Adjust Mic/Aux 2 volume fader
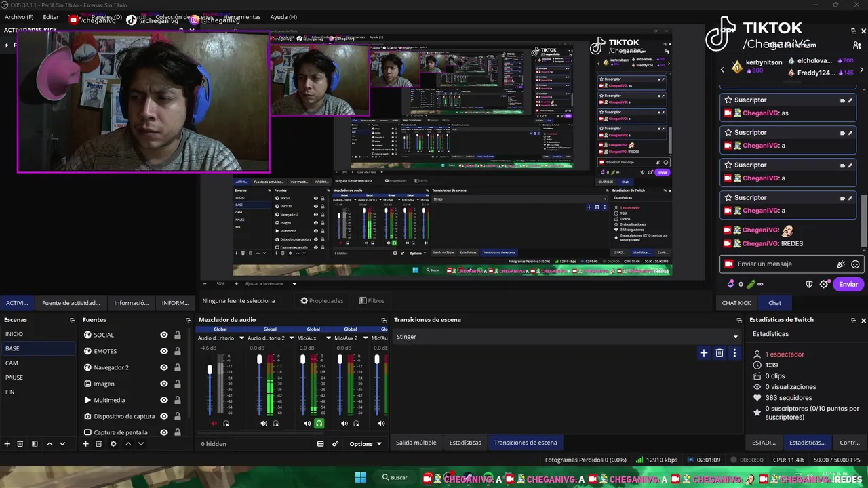This screenshot has height=488, width=868. point(340,359)
